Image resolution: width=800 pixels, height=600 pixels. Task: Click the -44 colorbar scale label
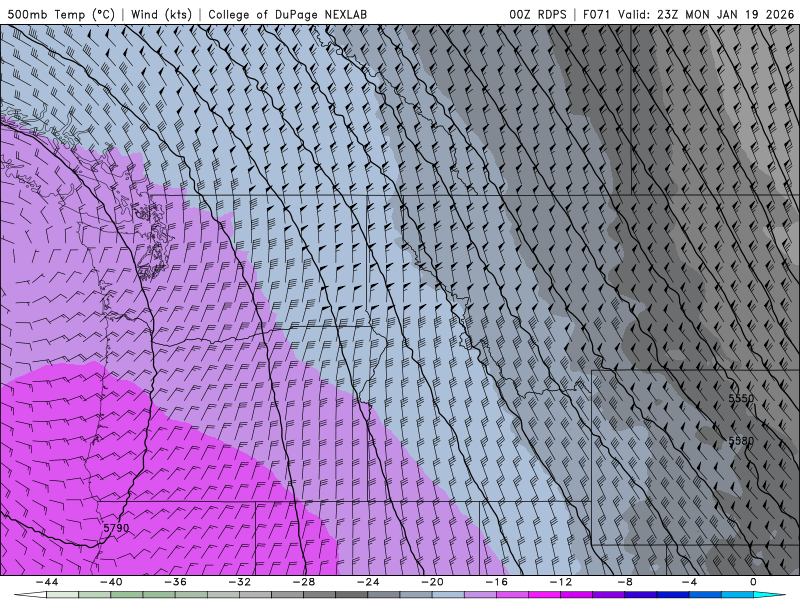pyautogui.click(x=46, y=582)
